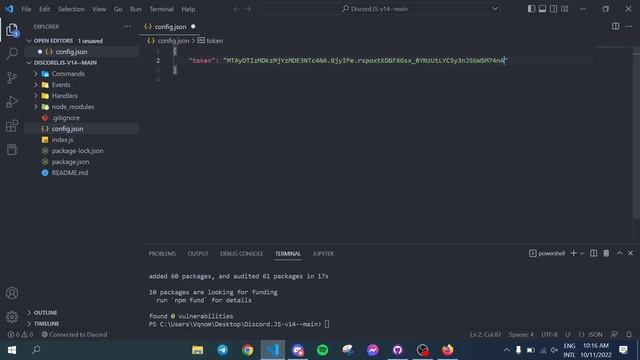
Task: Toggle the secondary side bar layout icon
Action: (553, 9)
